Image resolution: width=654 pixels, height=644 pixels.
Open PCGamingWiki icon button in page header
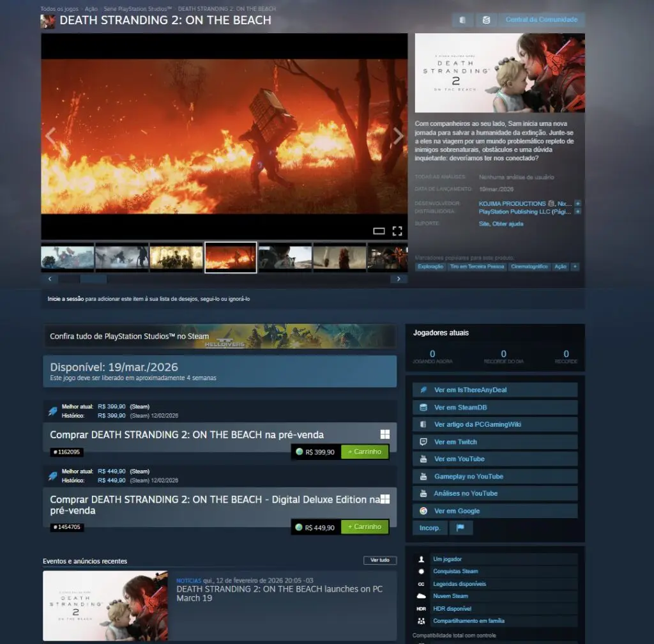[x=462, y=20]
